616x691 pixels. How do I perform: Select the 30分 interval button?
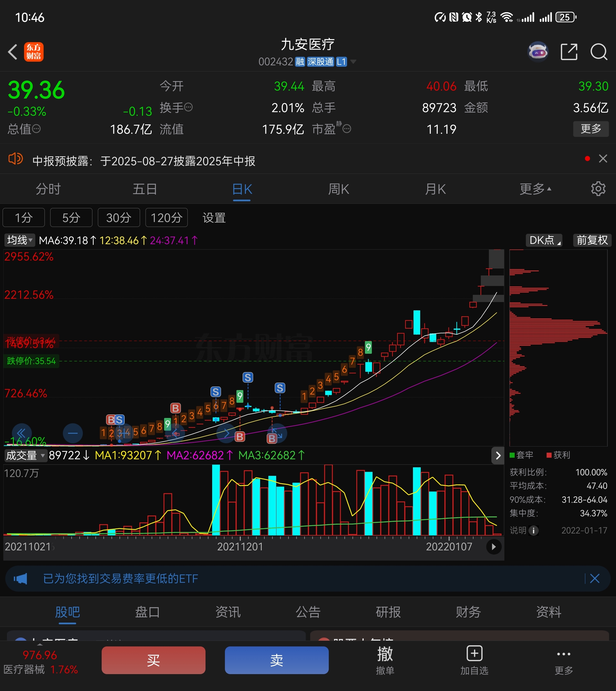119,218
